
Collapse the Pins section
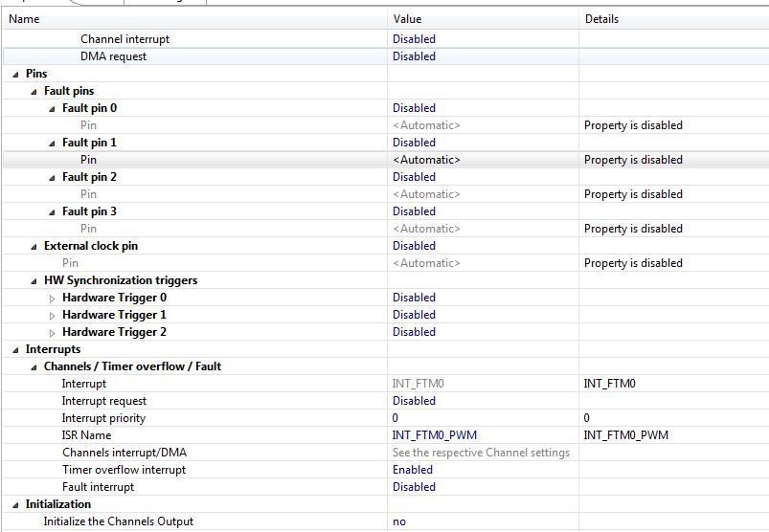coord(16,75)
